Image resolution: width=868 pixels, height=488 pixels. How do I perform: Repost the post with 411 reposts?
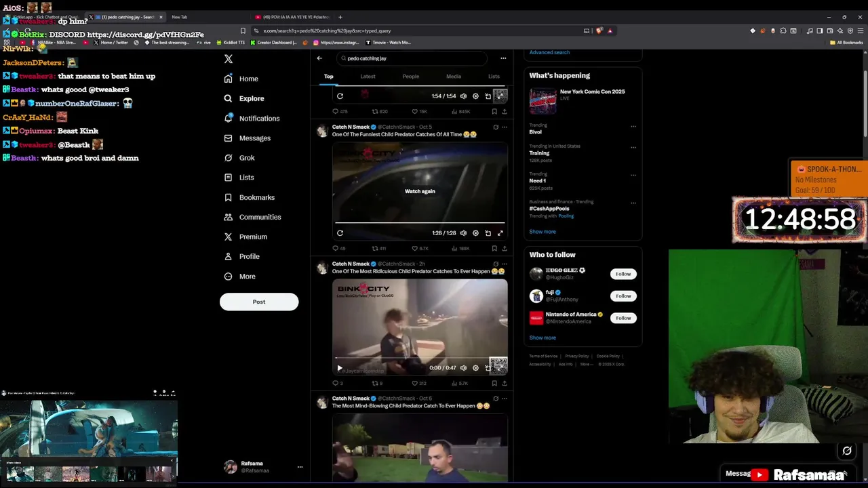(379, 248)
